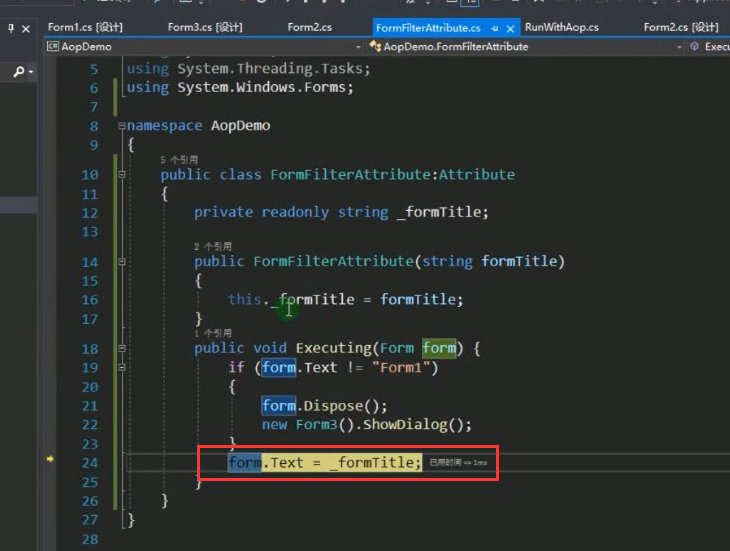730x551 pixels.
Task: Switch to the Form1.cs [设计] tab
Action: 85,27
